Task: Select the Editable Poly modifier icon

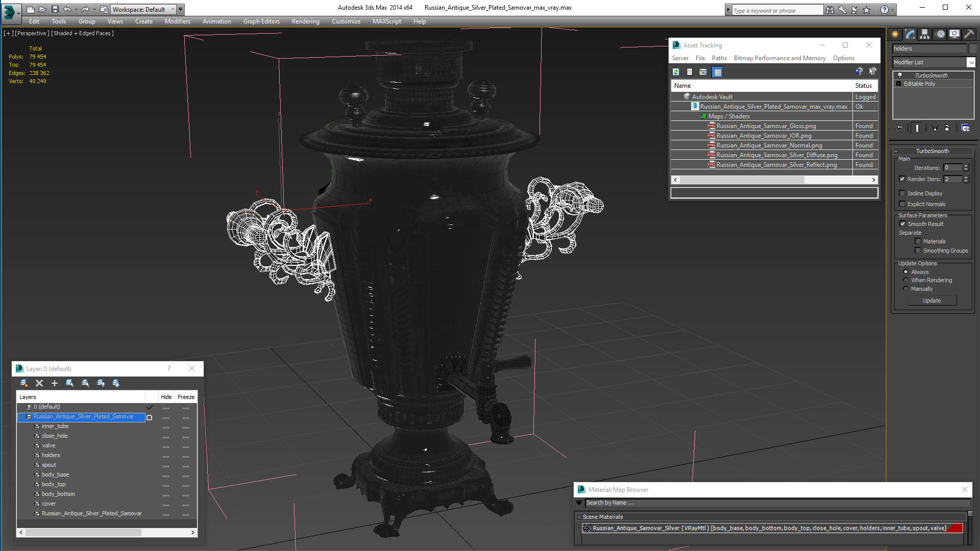Action: [x=899, y=84]
